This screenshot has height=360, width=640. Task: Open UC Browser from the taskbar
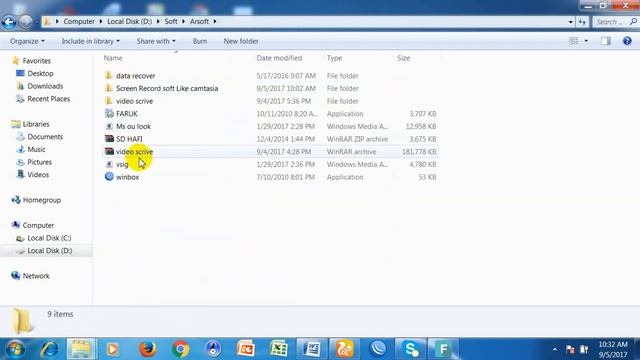click(x=344, y=349)
